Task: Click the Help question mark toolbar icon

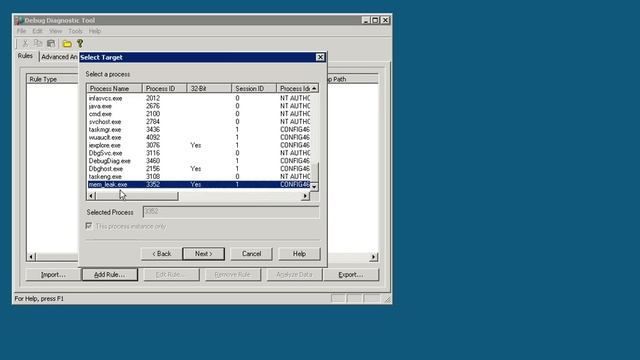Action: 80,43
